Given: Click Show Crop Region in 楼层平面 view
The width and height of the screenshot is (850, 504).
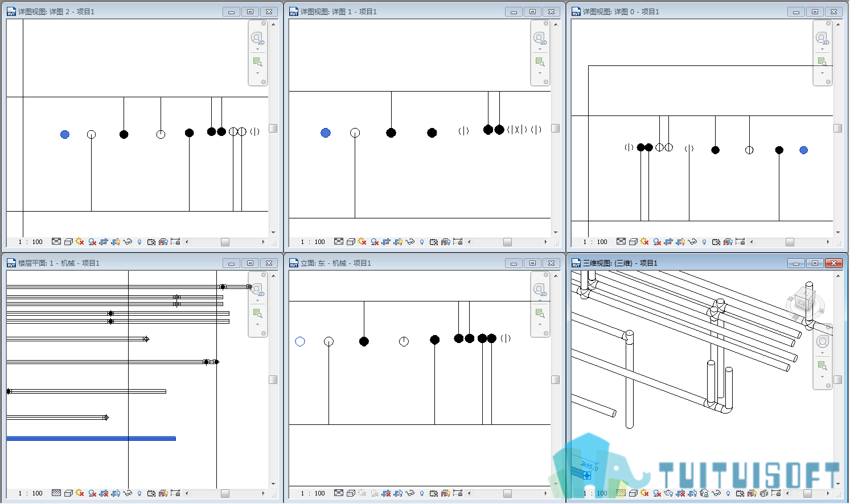Looking at the screenshot, I should [116, 493].
